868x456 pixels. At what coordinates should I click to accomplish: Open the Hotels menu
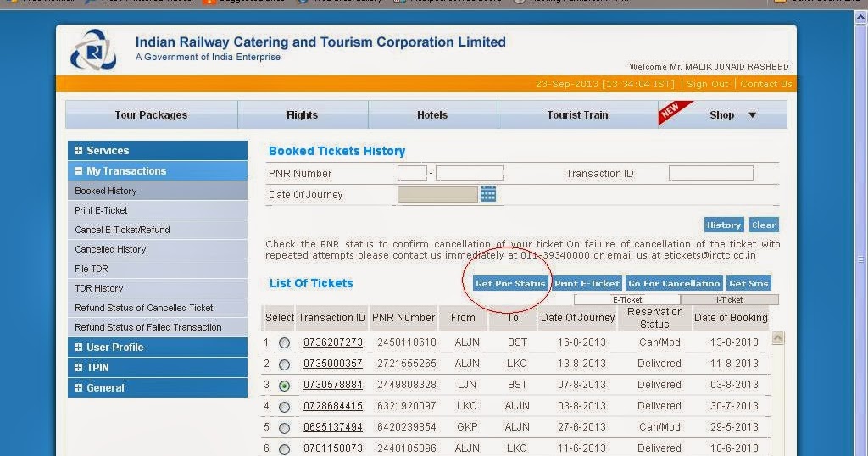click(x=432, y=114)
